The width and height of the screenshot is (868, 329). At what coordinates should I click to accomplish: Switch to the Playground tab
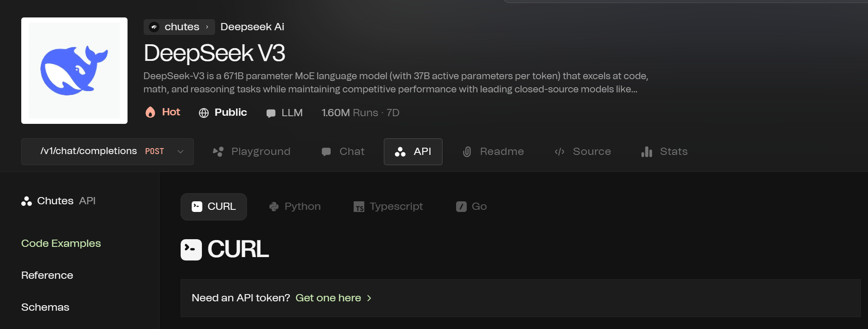click(252, 152)
